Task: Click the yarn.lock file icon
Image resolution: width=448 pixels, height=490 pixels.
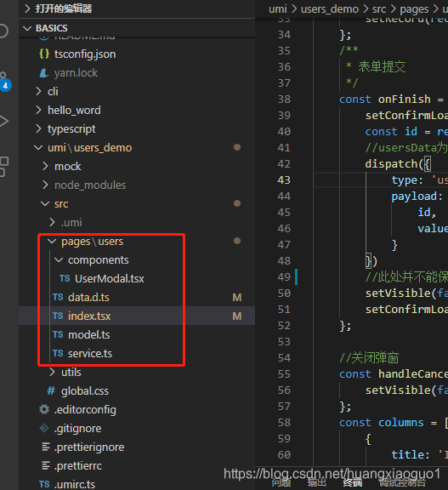Action: click(x=44, y=73)
